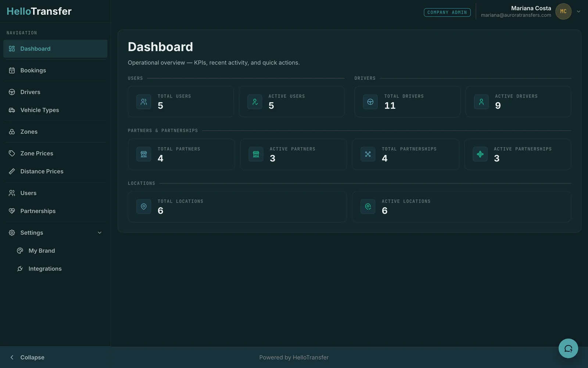Open Partnerships page

(55, 211)
